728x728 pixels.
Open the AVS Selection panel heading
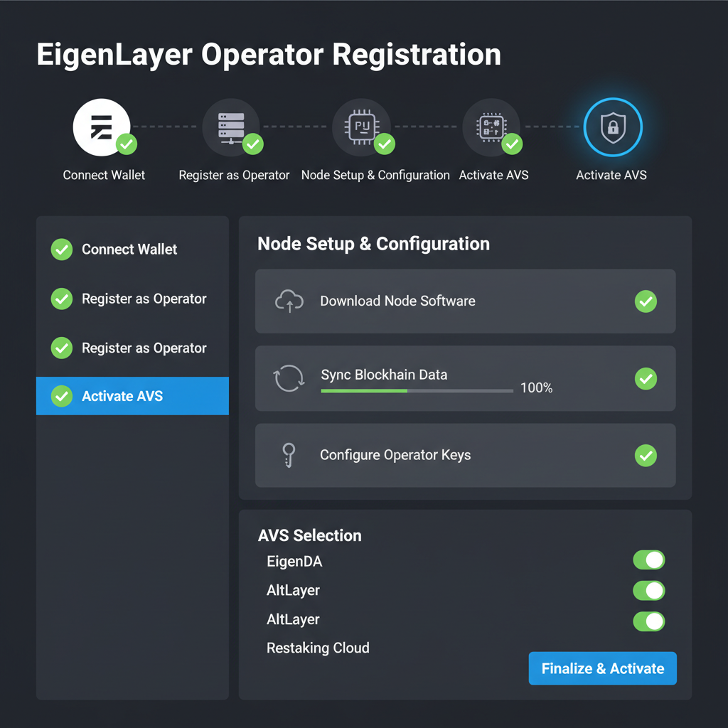pyautogui.click(x=309, y=535)
